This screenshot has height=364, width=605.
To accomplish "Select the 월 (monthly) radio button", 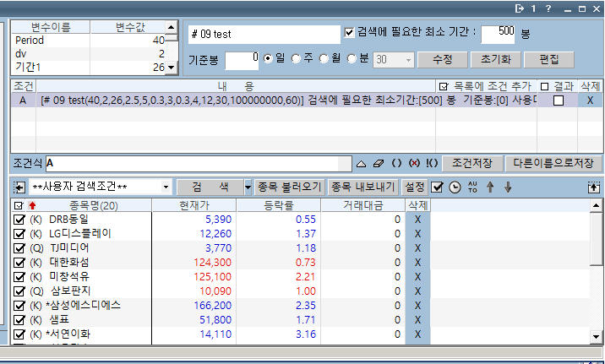I will 324,58.
